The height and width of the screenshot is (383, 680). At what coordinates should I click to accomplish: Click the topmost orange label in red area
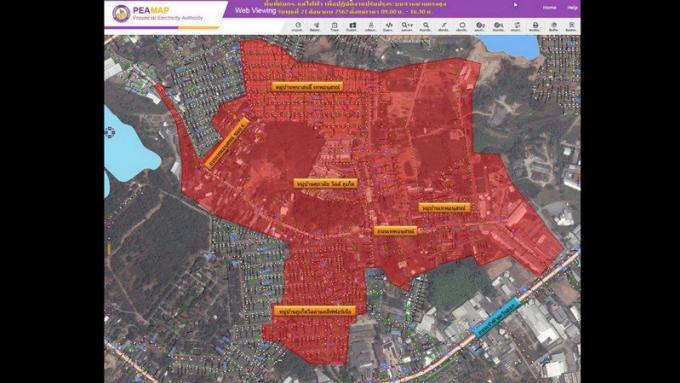[307, 87]
